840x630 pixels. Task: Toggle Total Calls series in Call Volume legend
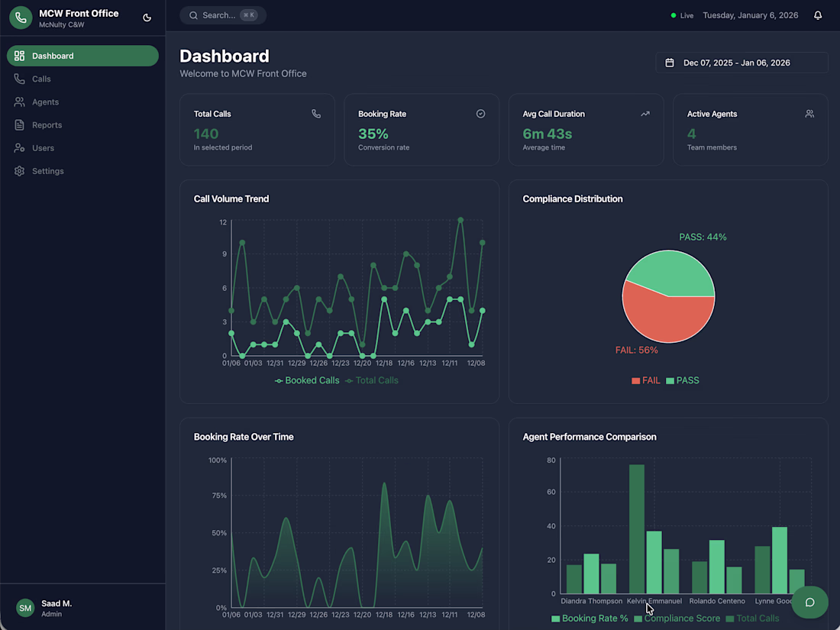pos(372,380)
